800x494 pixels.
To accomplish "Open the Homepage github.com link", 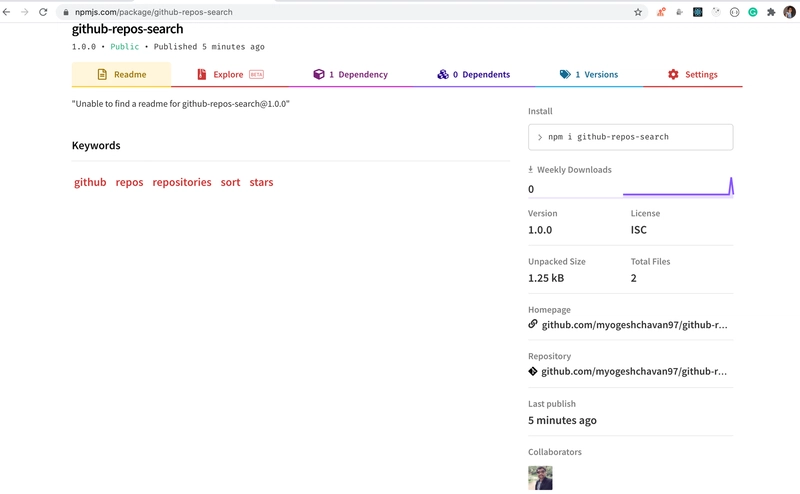I will click(635, 325).
